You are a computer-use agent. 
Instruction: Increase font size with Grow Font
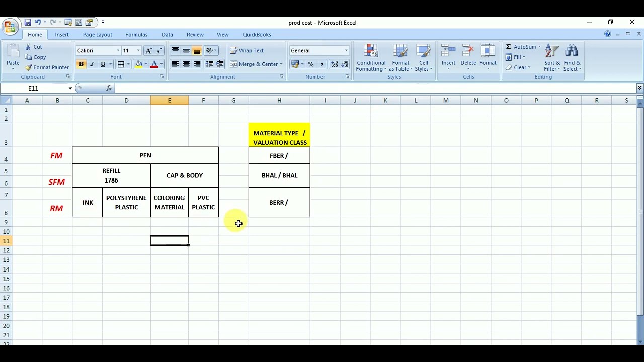(148, 51)
